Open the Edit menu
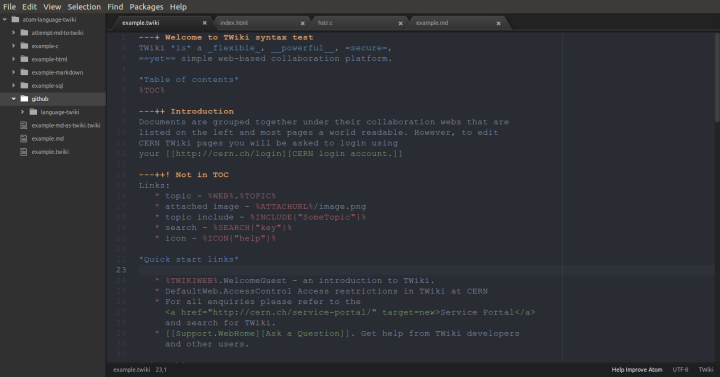The height and width of the screenshot is (377, 720). [x=29, y=7]
